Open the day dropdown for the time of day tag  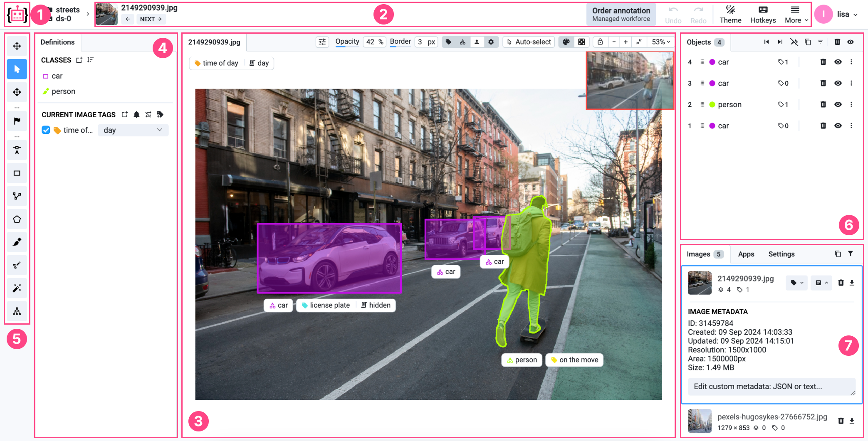pyautogui.click(x=133, y=130)
